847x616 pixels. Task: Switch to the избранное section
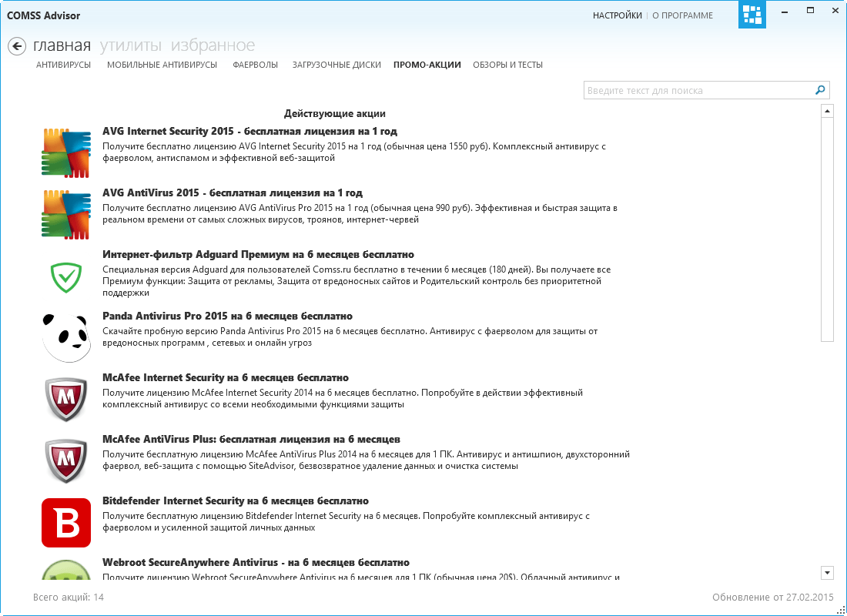point(213,45)
